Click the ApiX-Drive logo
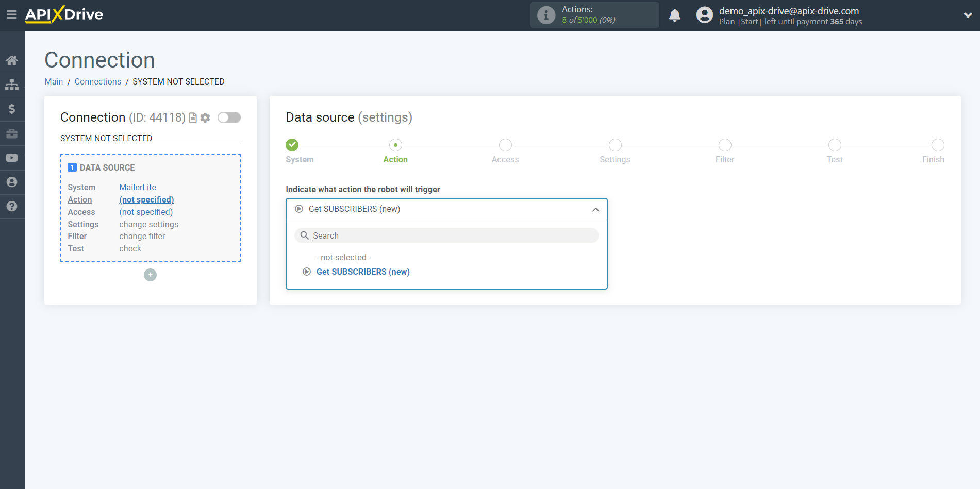Viewport: 980px width, 489px height. [x=64, y=14]
